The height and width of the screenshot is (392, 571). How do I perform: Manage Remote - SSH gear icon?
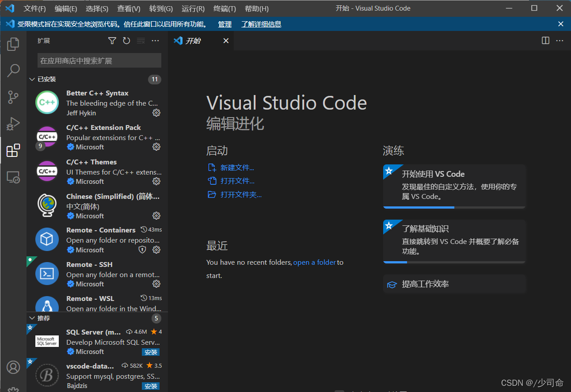[x=156, y=284]
